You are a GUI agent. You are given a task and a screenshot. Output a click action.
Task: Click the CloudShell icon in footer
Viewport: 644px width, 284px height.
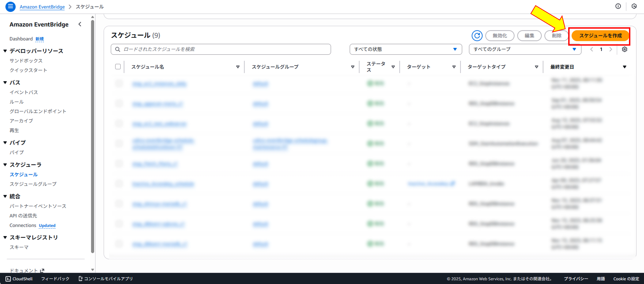point(8,279)
